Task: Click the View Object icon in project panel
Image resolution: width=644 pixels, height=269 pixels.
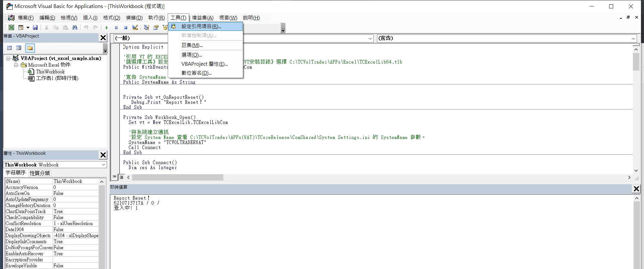Action: click(19, 48)
